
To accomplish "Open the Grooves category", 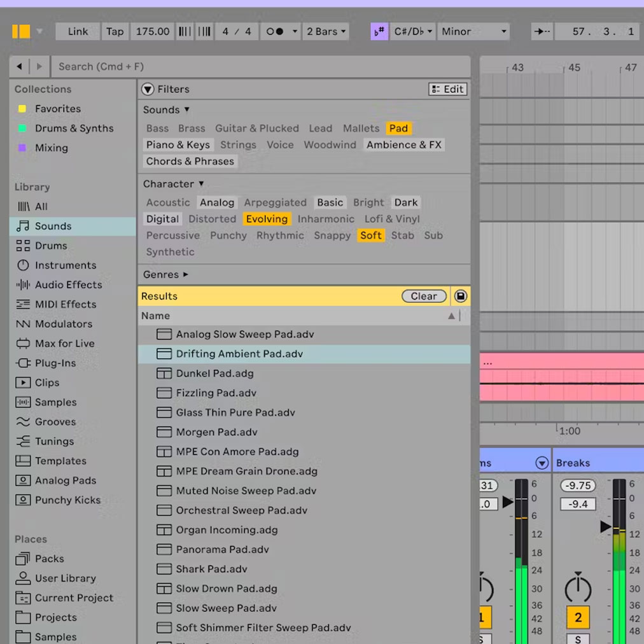I will (x=73, y=422).
